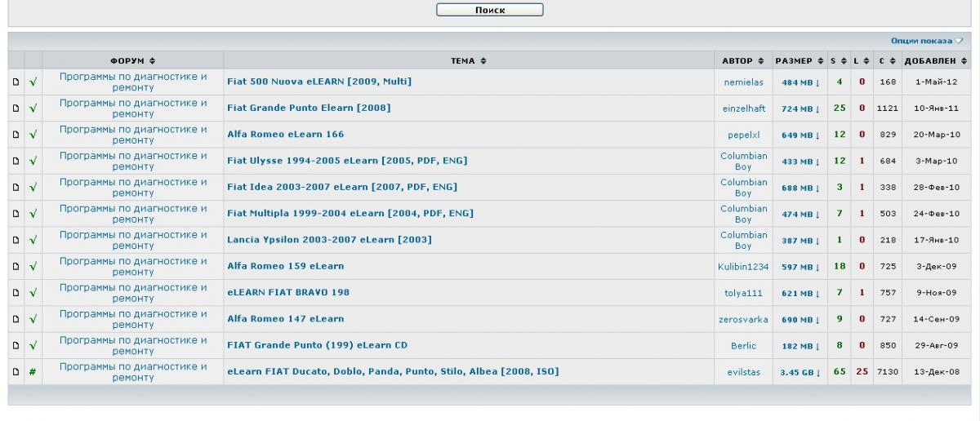Click the page icon in FIAT BRAVO 198 row
Image resolution: width=980 pixels, height=421 pixels.
pyautogui.click(x=16, y=293)
